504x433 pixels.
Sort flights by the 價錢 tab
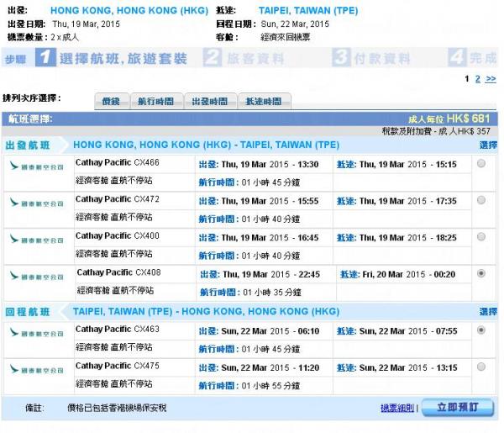coord(111,102)
